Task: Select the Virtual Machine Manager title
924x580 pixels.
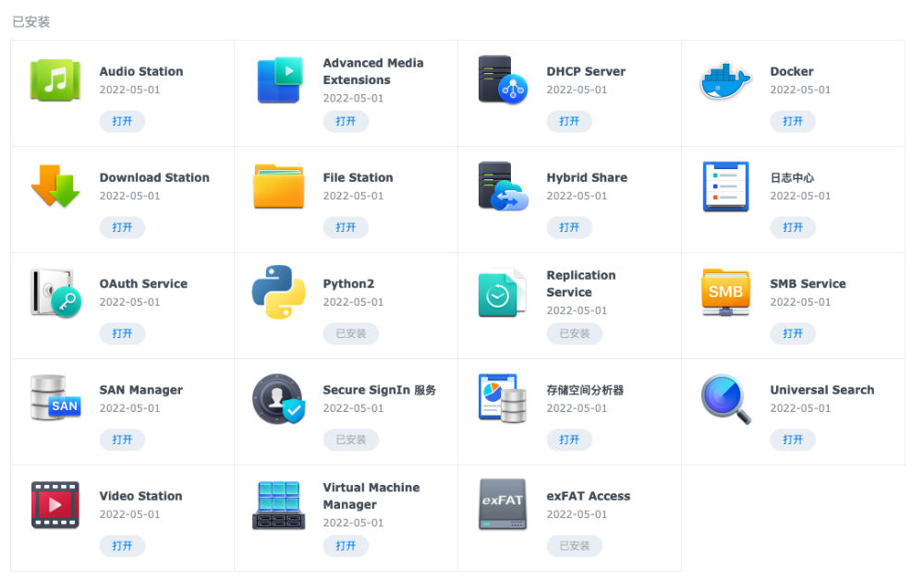Action: 371,496
